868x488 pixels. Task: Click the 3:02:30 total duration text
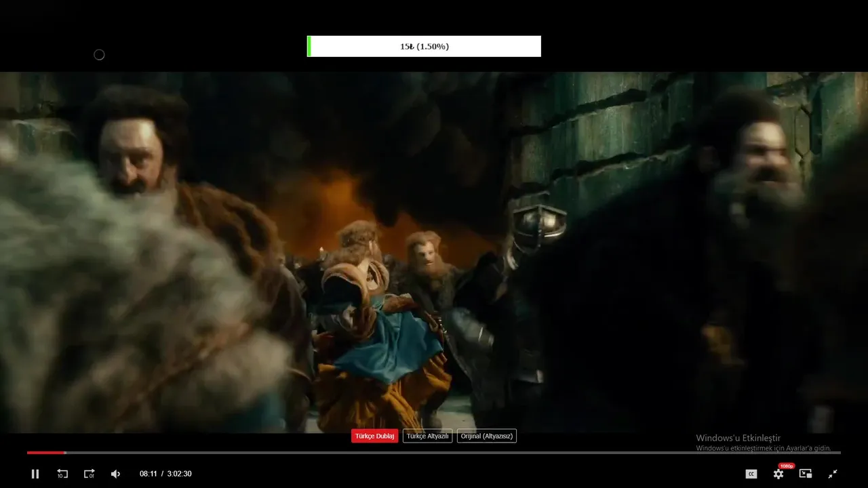pos(179,474)
